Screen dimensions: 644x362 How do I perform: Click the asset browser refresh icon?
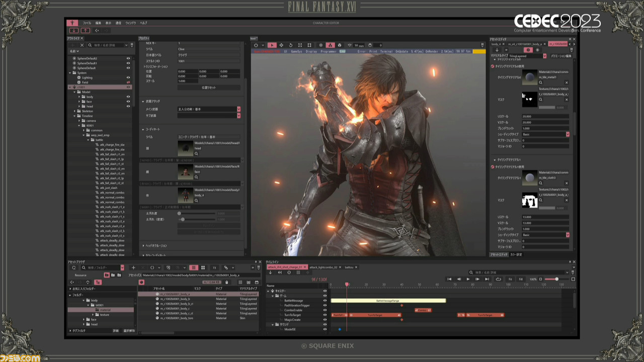point(73,267)
